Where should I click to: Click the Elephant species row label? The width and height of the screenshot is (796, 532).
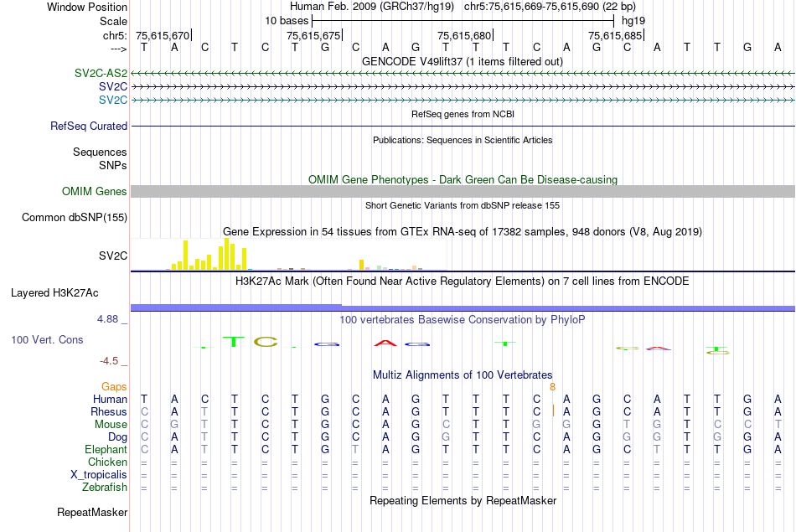pos(106,450)
